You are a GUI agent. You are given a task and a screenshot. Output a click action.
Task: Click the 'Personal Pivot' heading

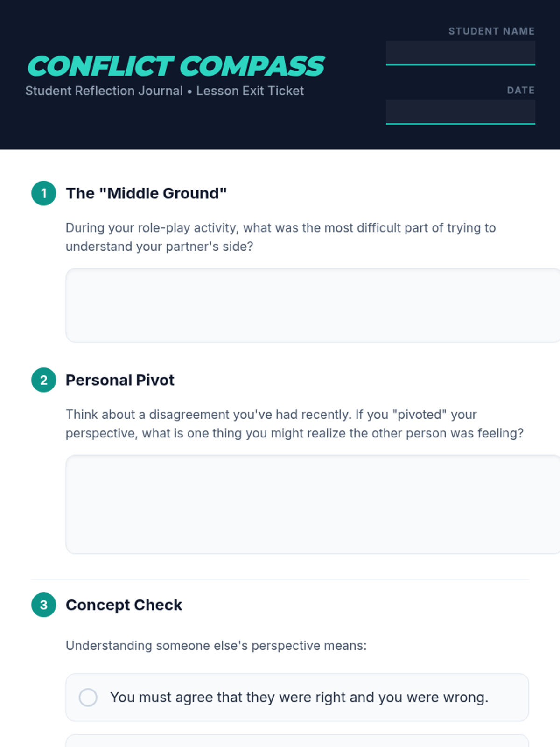(x=120, y=380)
